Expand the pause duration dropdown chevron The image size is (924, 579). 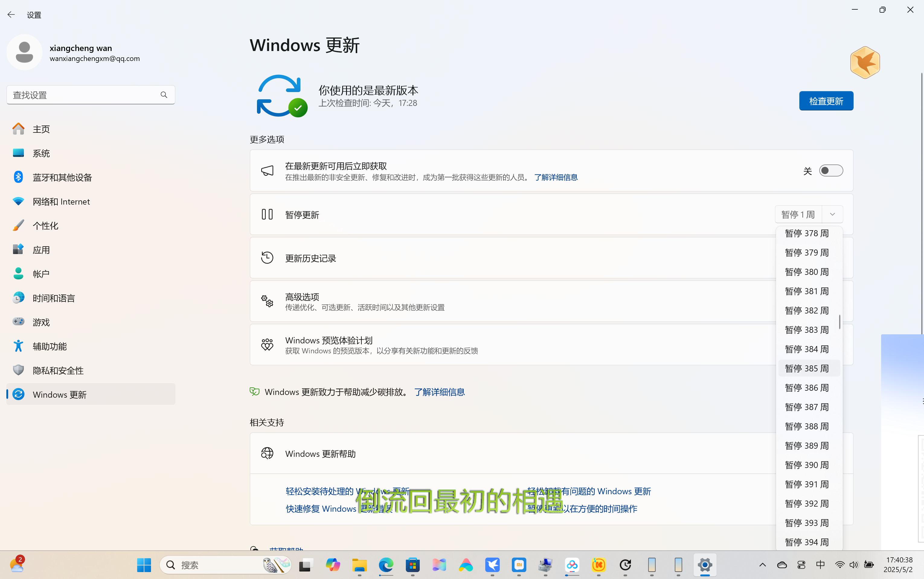coord(832,215)
